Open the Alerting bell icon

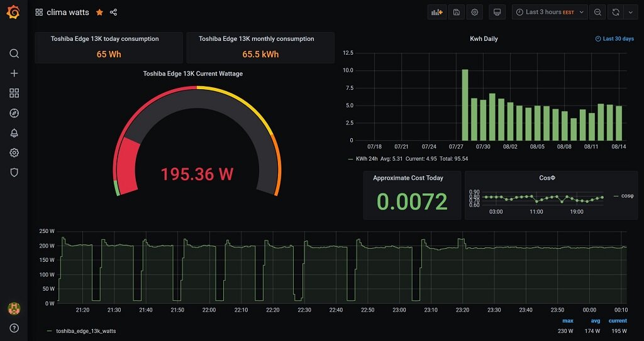point(14,133)
